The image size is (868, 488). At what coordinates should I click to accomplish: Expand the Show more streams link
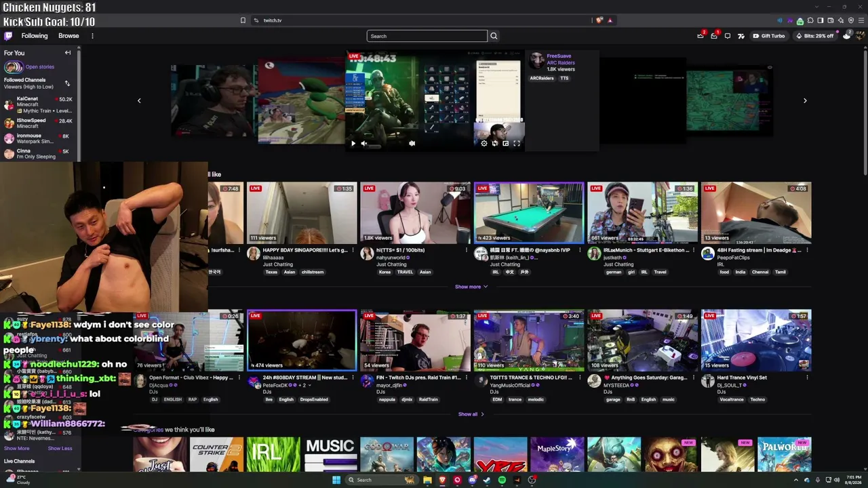coord(471,287)
